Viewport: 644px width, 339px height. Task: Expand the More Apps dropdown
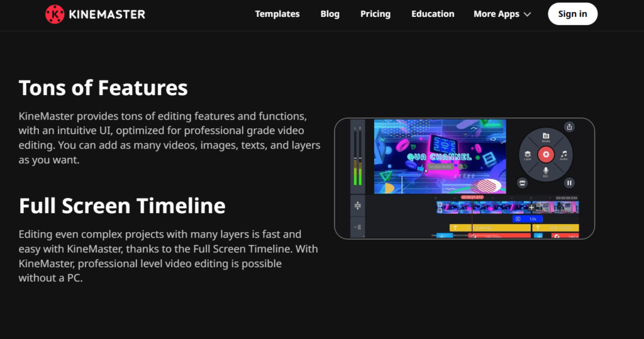tap(502, 14)
